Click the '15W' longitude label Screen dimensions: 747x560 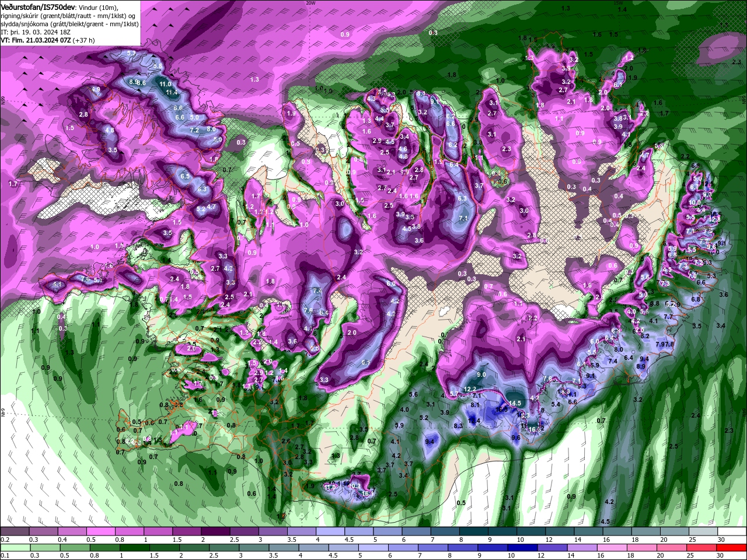pos(618,2)
